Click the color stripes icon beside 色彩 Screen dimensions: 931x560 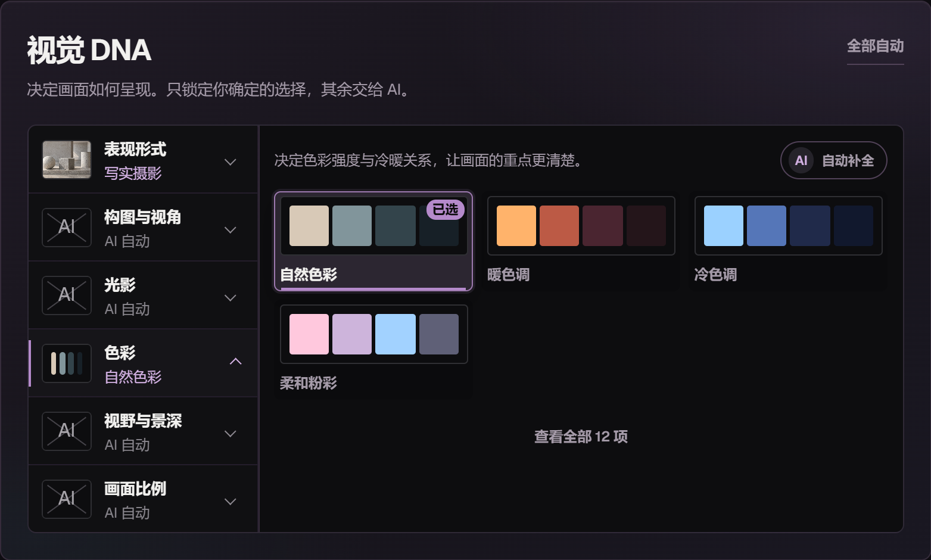click(x=67, y=363)
